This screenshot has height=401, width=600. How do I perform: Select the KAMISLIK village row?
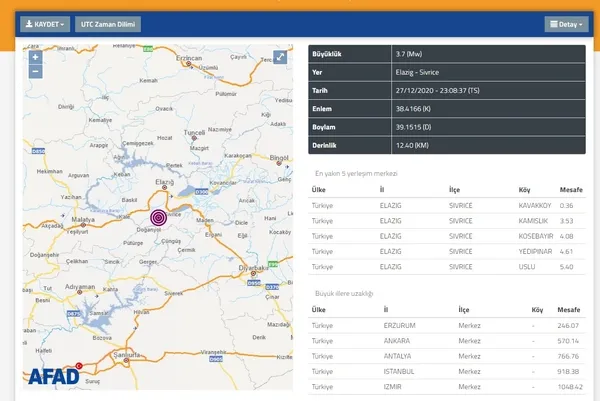pos(447,220)
